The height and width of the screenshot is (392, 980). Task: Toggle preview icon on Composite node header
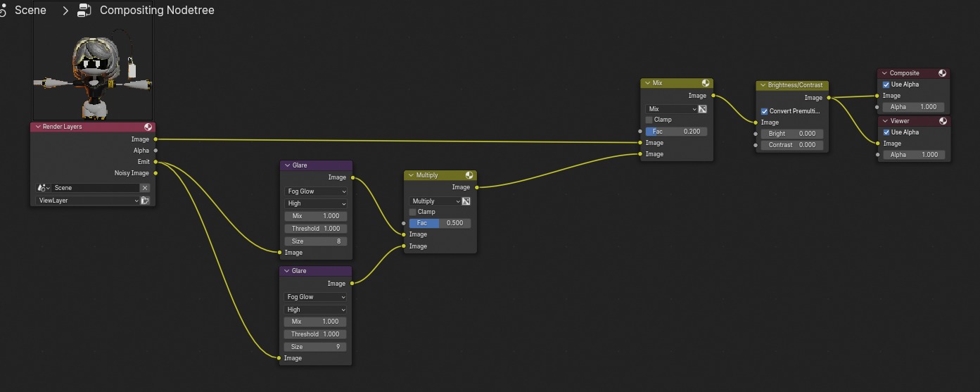[942, 73]
